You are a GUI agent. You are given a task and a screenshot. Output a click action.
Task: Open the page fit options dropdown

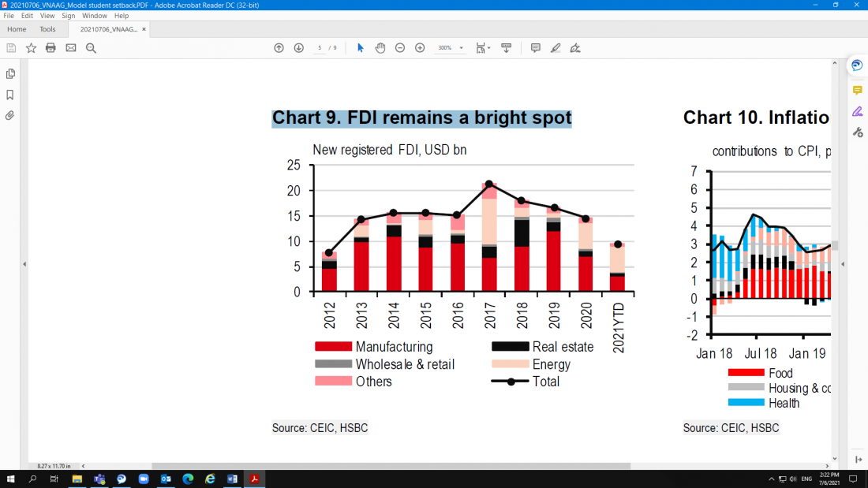pos(483,48)
